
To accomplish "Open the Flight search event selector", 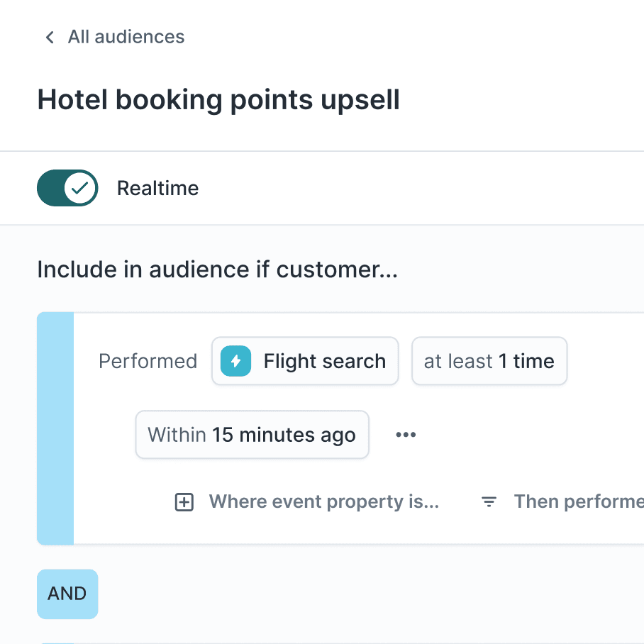I will pos(305,361).
